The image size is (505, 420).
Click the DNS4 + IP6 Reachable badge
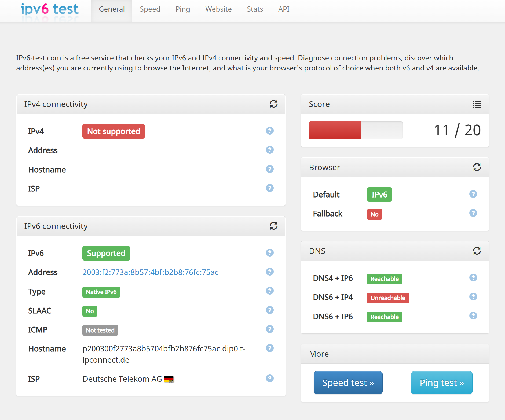(385, 279)
